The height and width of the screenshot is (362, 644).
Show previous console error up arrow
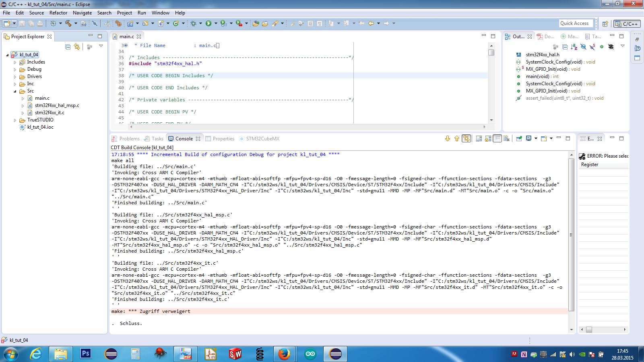coord(457,138)
